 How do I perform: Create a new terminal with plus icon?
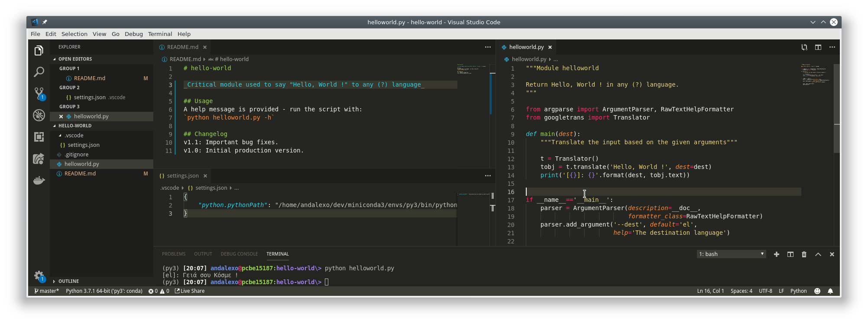pyautogui.click(x=777, y=254)
